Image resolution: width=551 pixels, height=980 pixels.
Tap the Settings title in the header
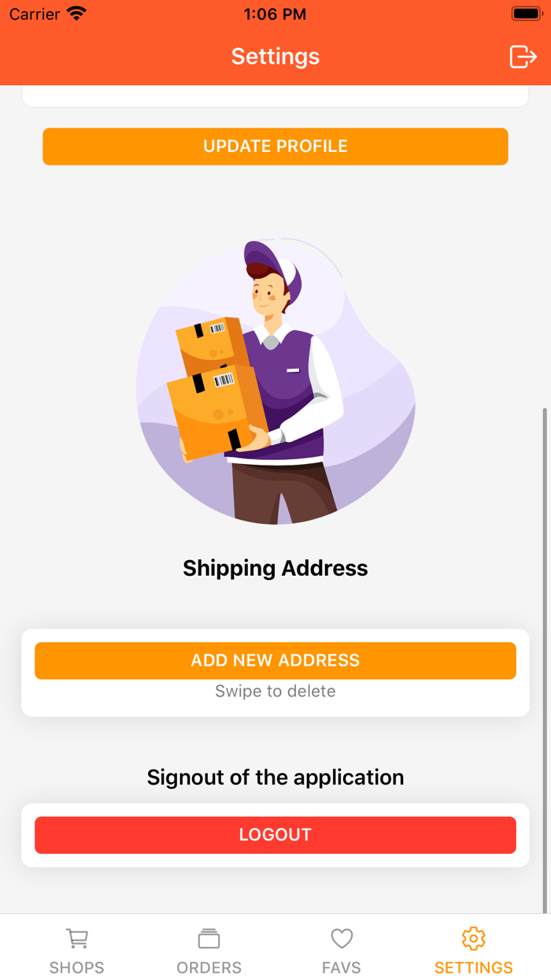pyautogui.click(x=275, y=57)
